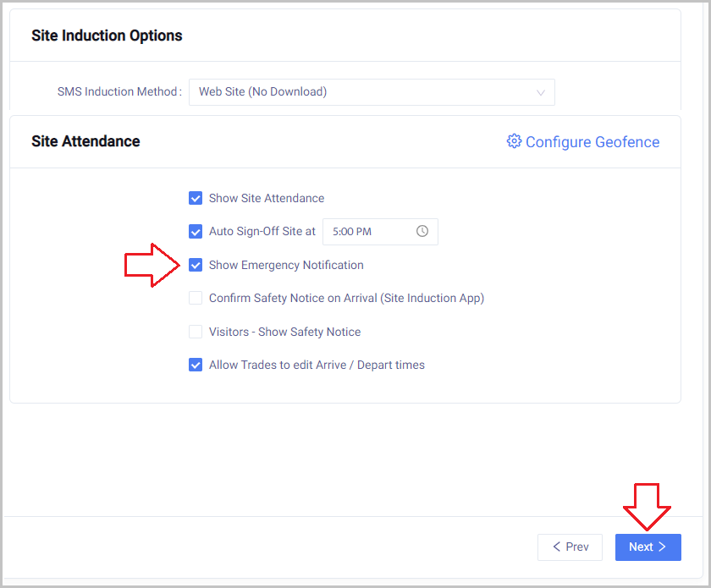This screenshot has height=588, width=711.
Task: Click the Site Induction Options heading
Action: click(x=107, y=36)
